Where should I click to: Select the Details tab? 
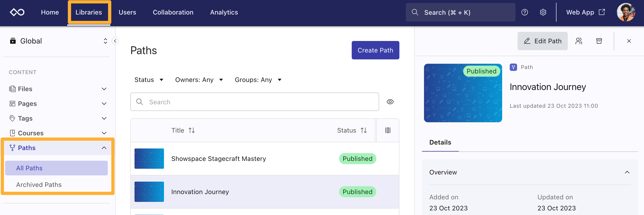pos(440,142)
